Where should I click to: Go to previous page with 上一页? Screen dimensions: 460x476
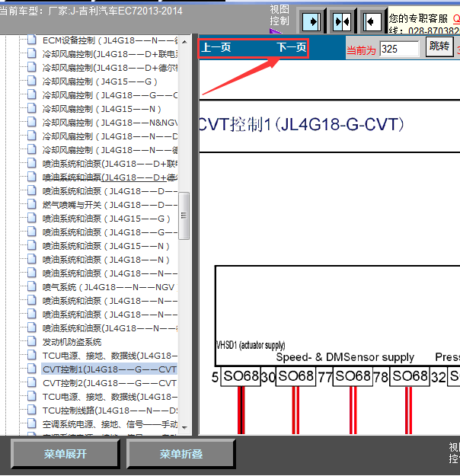click(x=216, y=47)
